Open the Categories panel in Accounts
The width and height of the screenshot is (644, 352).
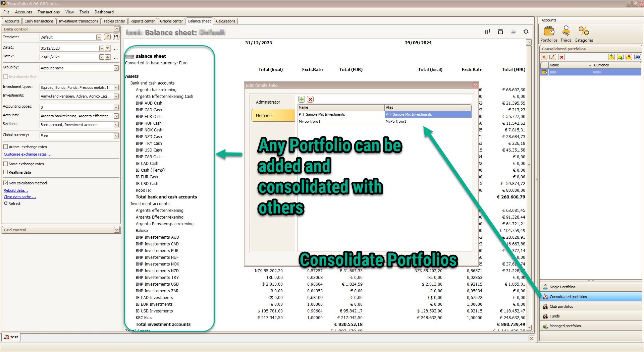click(x=584, y=33)
